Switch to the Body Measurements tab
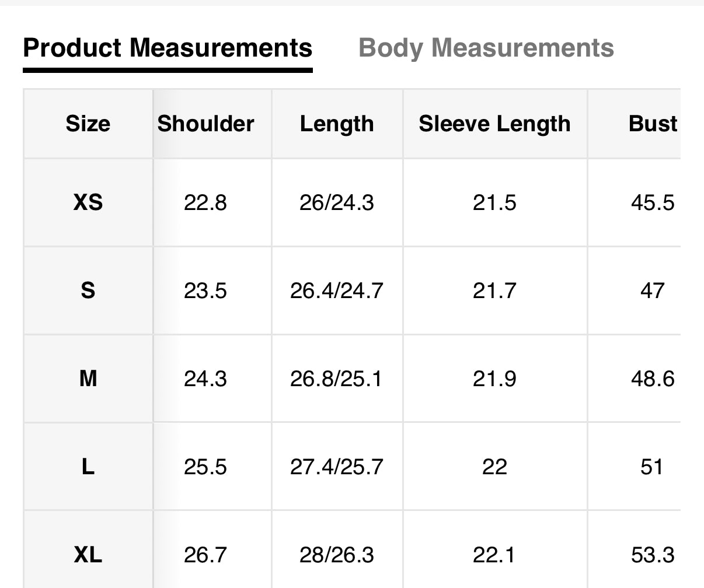 pos(486,48)
